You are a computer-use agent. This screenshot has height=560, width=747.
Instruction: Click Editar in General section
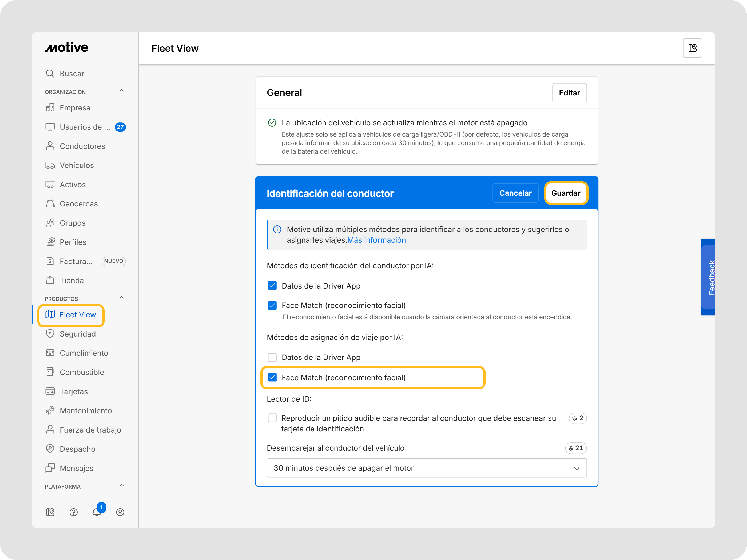[x=569, y=93]
